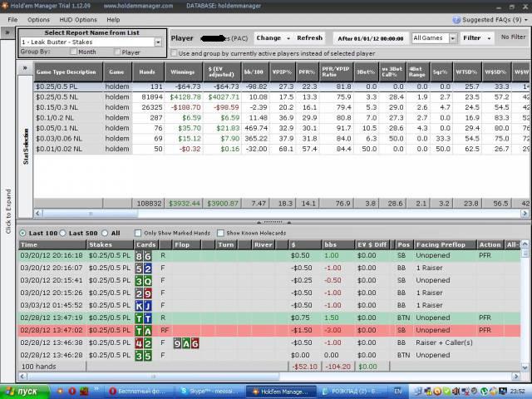Image resolution: width=532 pixels, height=399 pixels.
Task: Sort by bb/100 column header
Action: [255, 72]
